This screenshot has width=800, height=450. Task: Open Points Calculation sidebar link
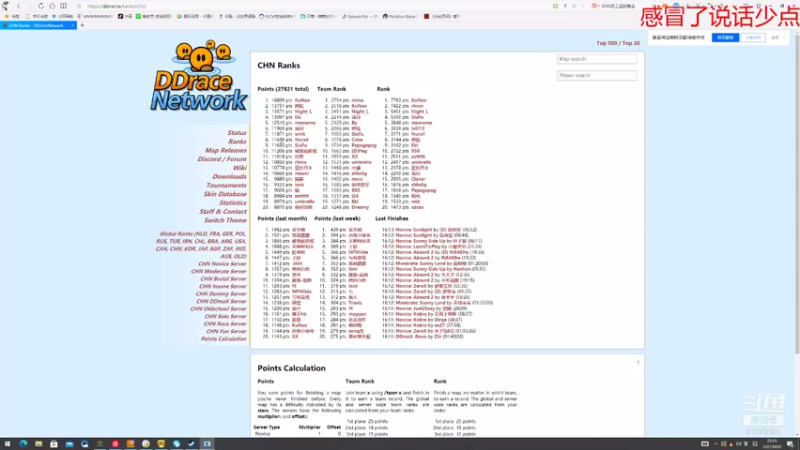click(223, 339)
